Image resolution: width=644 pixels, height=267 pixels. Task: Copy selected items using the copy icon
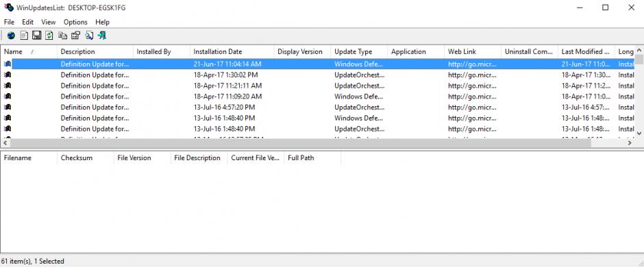pos(62,36)
